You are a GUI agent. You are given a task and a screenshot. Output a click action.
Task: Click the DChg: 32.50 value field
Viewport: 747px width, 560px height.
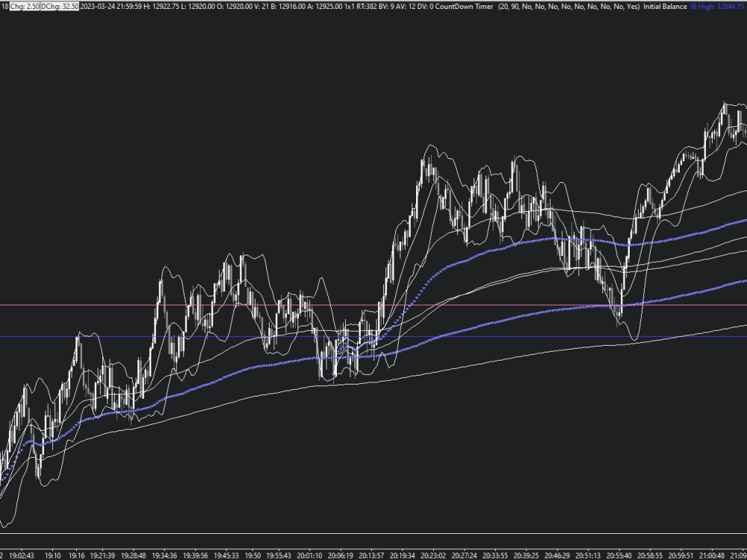58,5
